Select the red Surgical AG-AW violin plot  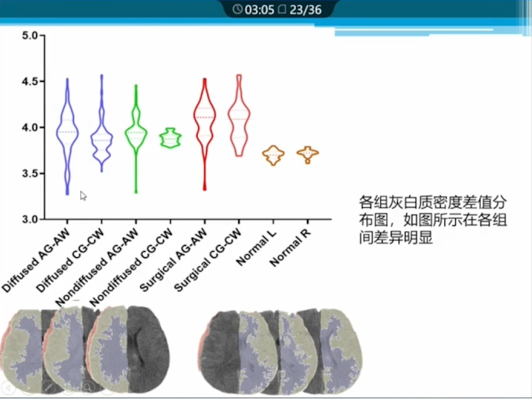pos(204,123)
